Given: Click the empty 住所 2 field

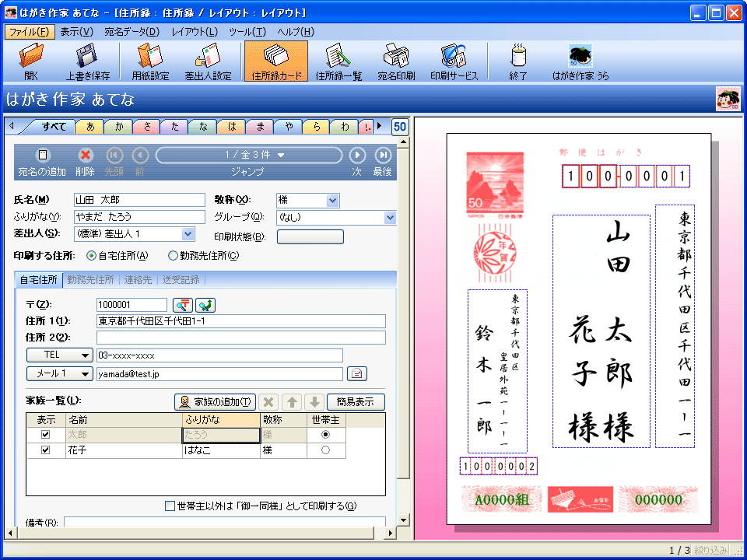Looking at the screenshot, I should pos(241,337).
